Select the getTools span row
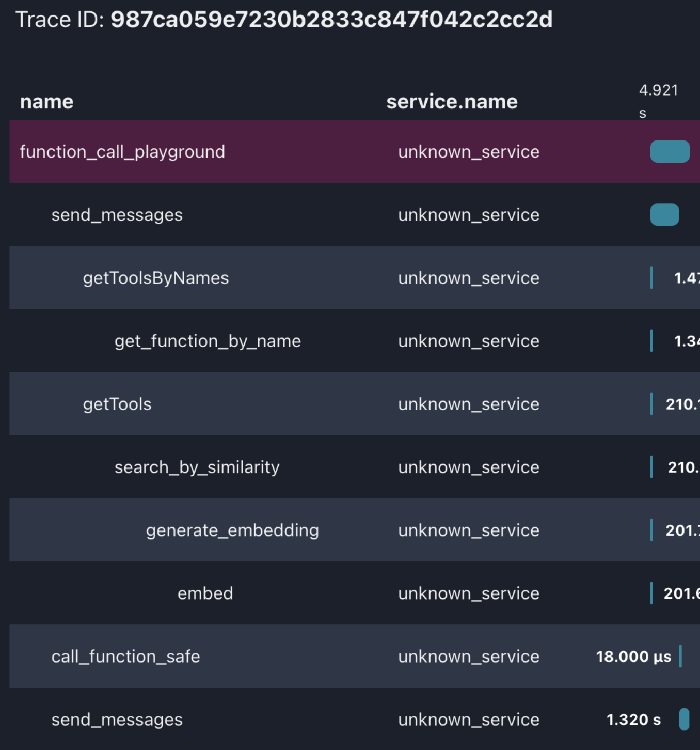The height and width of the screenshot is (750, 700). click(x=355, y=404)
